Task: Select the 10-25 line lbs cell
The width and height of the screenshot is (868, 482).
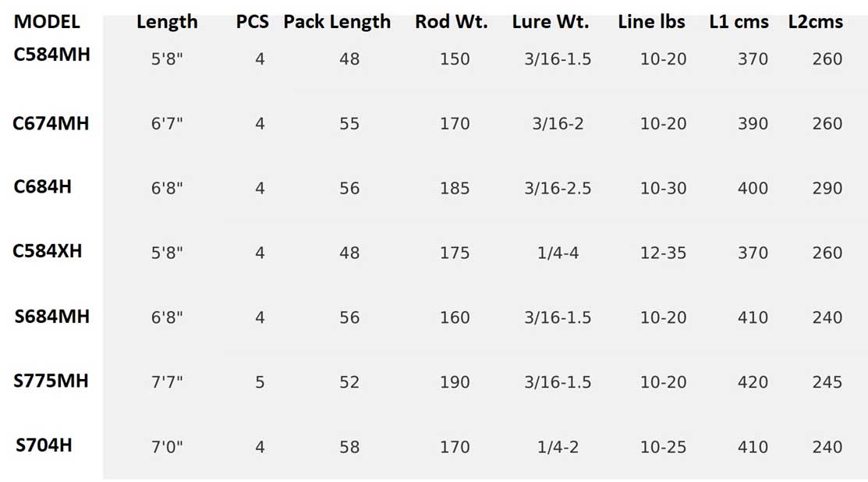Action: point(663,447)
